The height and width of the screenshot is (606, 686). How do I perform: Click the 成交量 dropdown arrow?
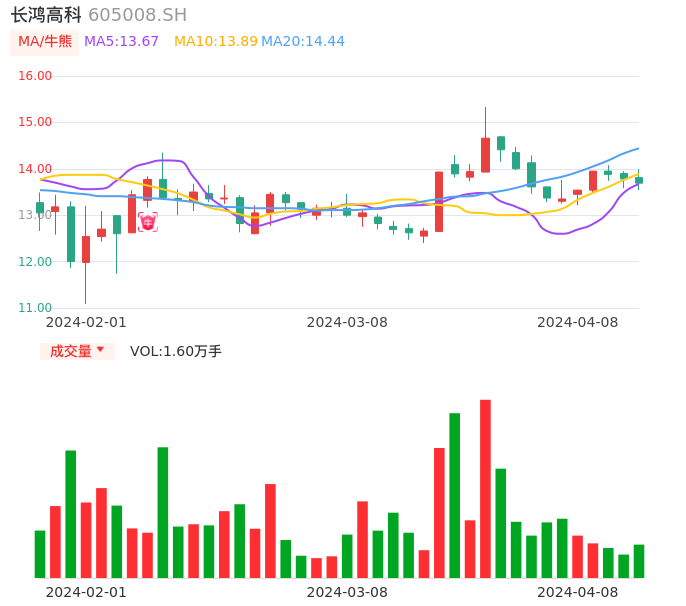click(x=100, y=350)
